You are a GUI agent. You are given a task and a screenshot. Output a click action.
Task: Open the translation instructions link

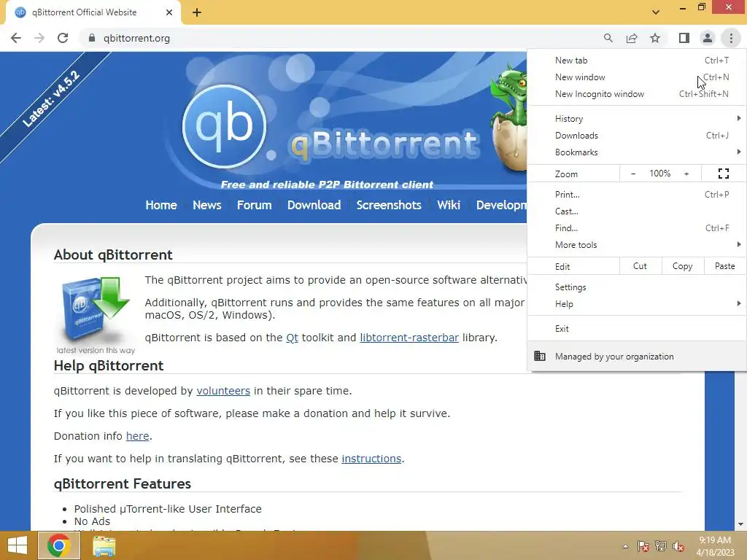coord(371,459)
